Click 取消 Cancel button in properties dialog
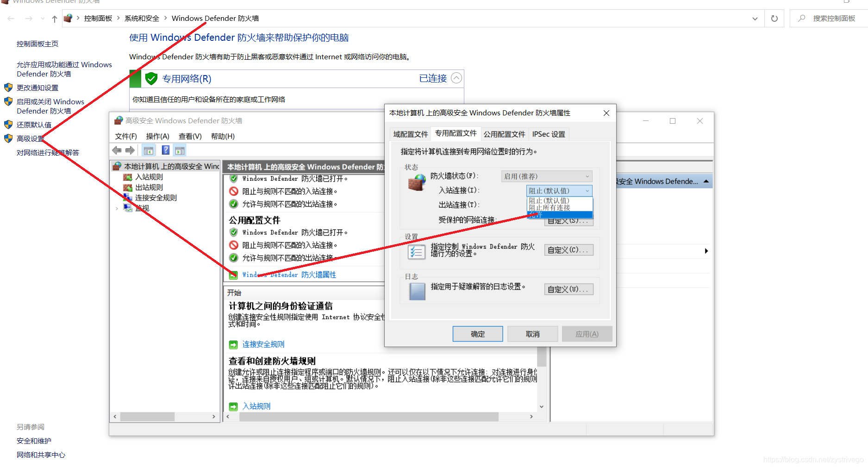Viewport: 868px width, 468px height. [532, 334]
